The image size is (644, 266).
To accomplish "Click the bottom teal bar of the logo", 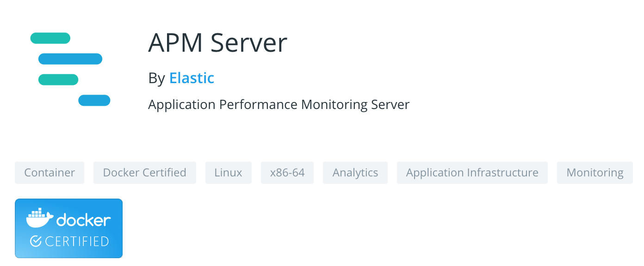I will pyautogui.click(x=58, y=79).
